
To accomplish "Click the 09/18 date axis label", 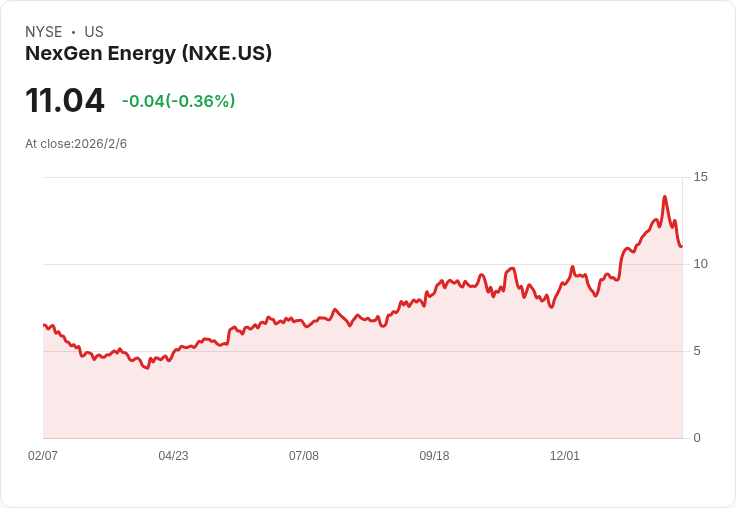I will pyautogui.click(x=434, y=456).
